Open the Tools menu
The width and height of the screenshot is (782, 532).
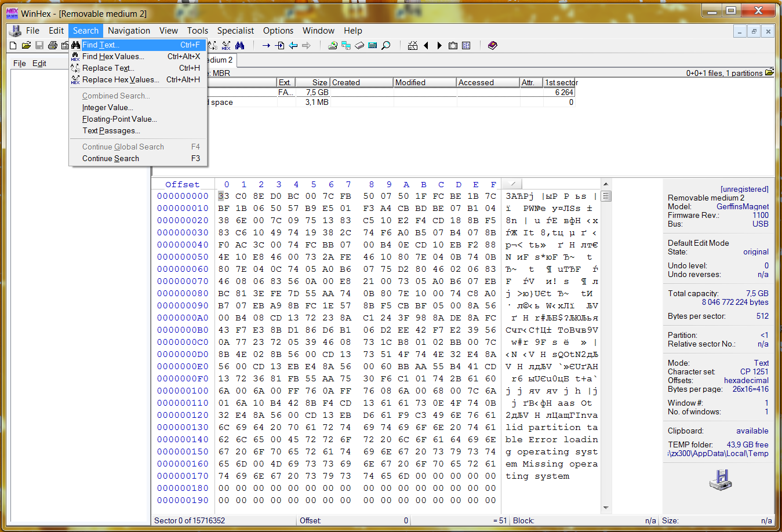(x=198, y=31)
